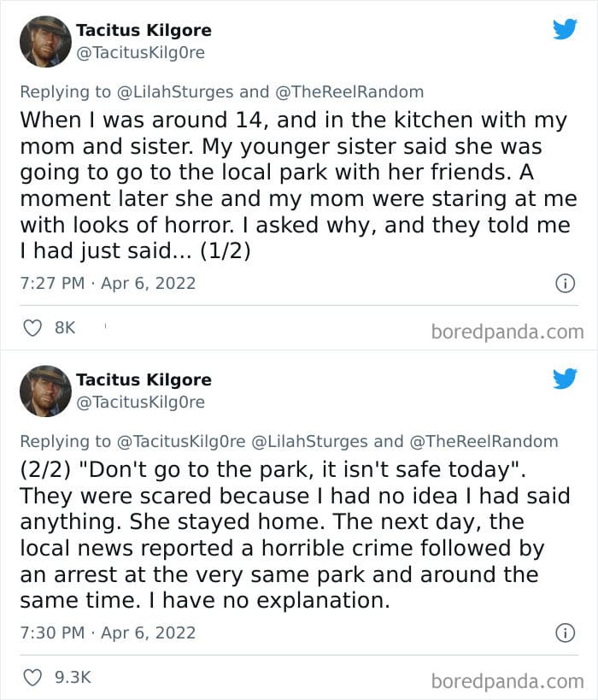Open the 7:27 PM · Apr 6, 2022 timestamp
The width and height of the screenshot is (598, 700).
coord(108,284)
